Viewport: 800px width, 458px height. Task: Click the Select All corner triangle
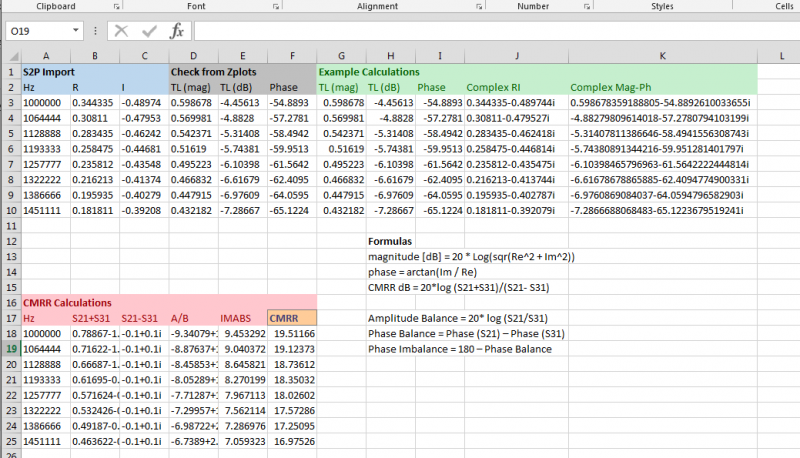[x=14, y=56]
